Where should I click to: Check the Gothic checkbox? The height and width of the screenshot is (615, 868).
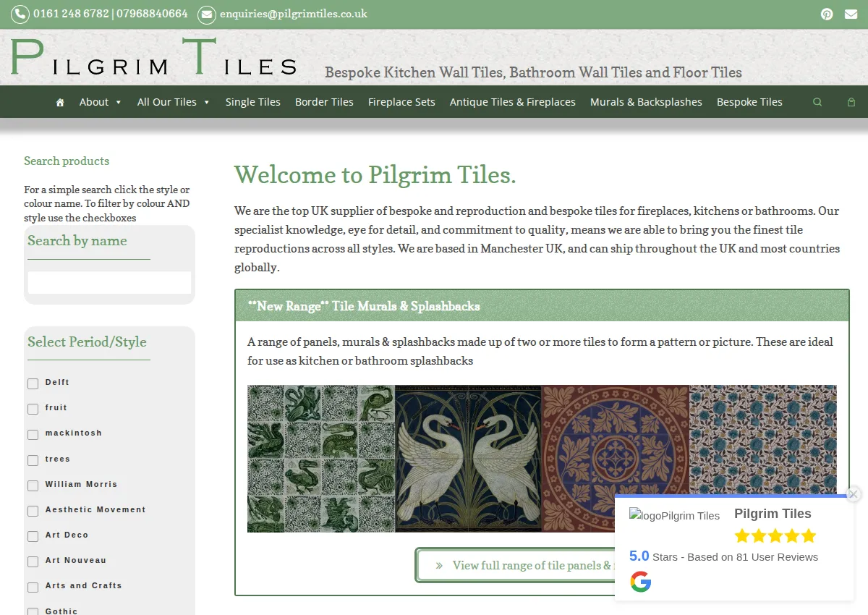pos(33,611)
